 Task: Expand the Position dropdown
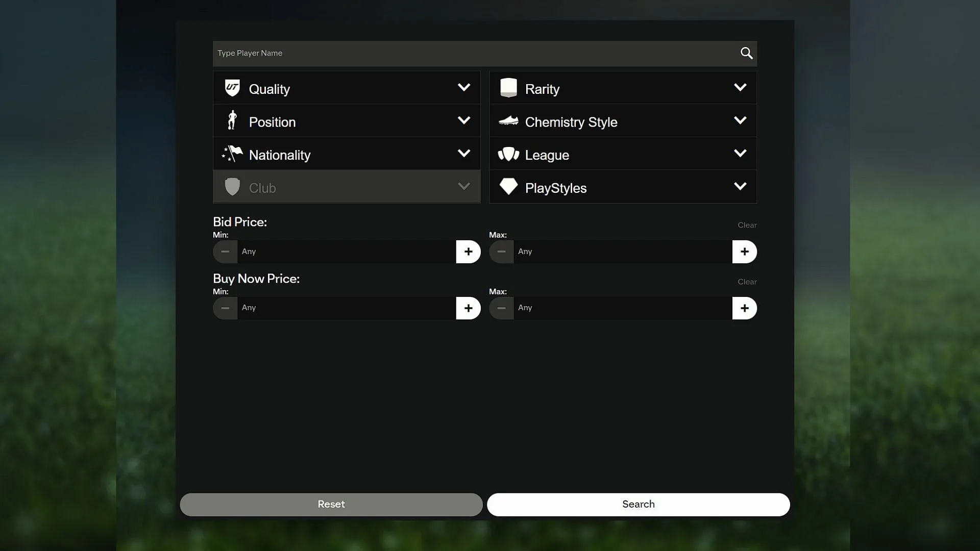click(x=346, y=121)
